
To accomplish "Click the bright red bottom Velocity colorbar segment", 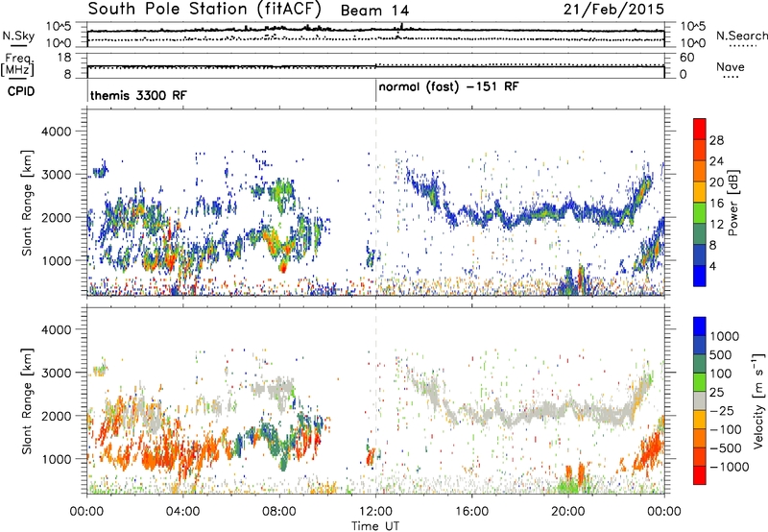I will point(700,475).
